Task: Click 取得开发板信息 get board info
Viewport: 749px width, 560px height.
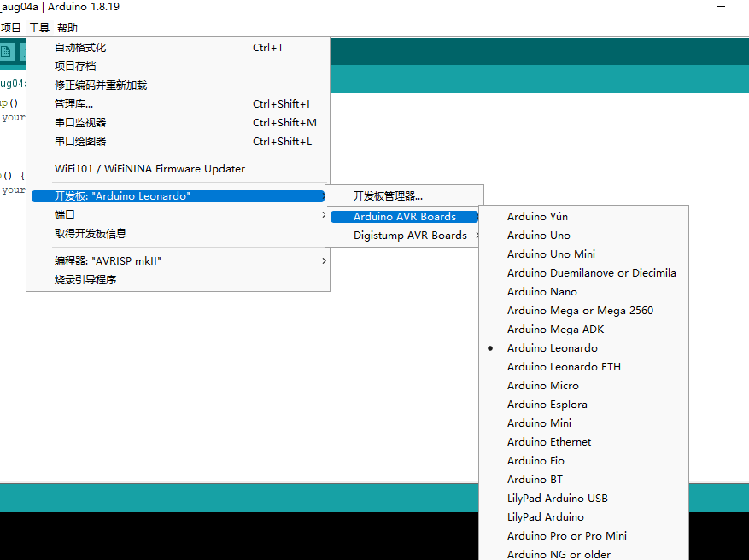Action: point(91,234)
